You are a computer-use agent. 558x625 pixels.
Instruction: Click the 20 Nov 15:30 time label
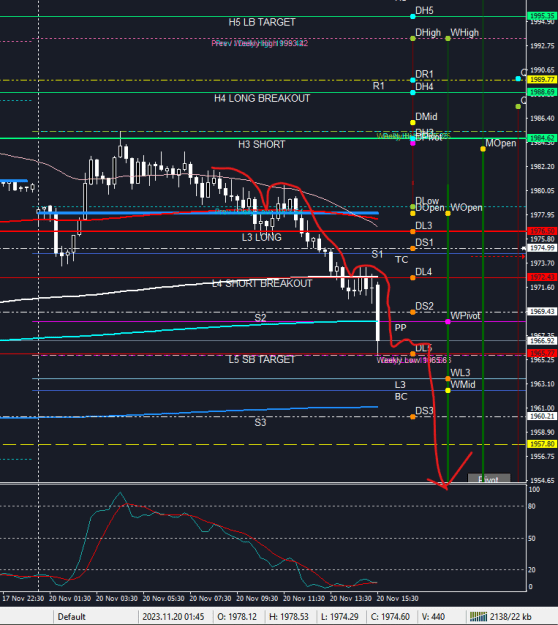398,598
